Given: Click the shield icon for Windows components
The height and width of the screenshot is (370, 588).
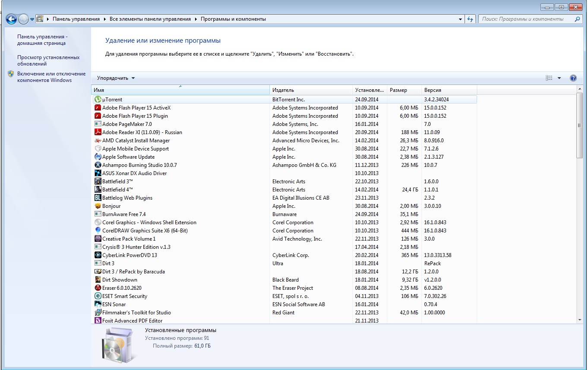Looking at the screenshot, I should click(11, 74).
